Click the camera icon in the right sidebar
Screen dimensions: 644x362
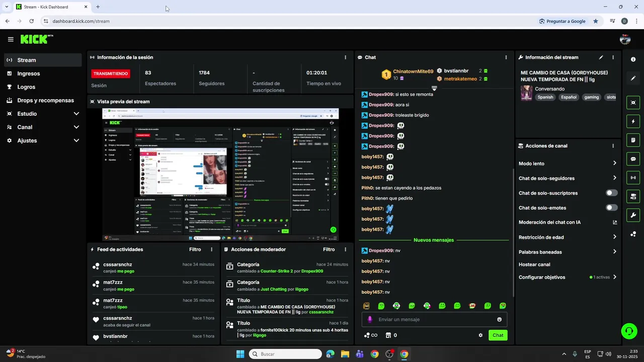click(x=633, y=196)
